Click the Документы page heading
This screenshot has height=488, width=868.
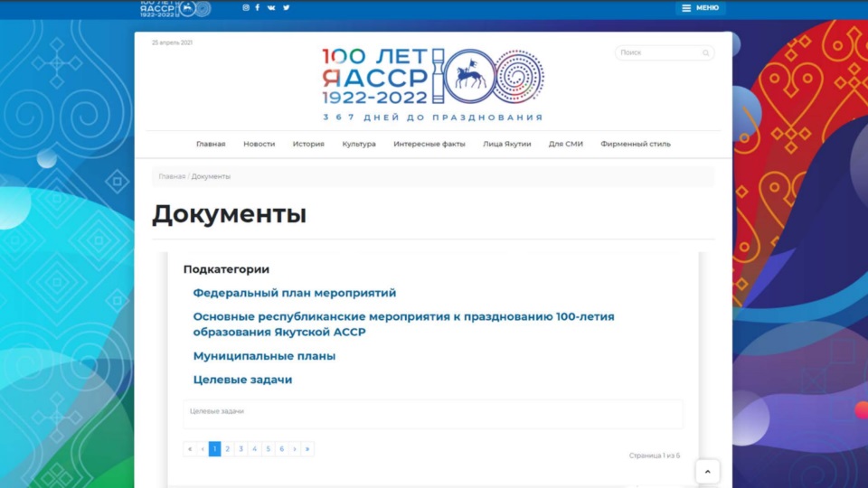pyautogui.click(x=229, y=214)
